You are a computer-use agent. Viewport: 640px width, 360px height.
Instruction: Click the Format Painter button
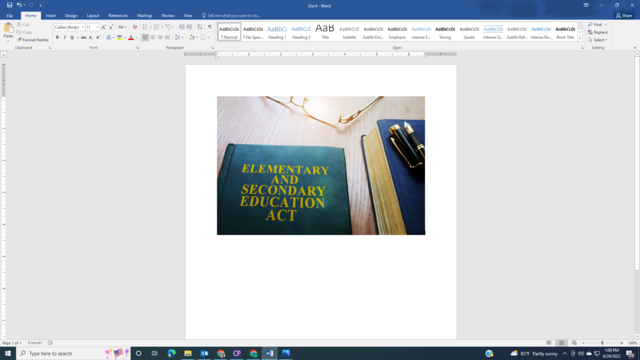point(33,40)
